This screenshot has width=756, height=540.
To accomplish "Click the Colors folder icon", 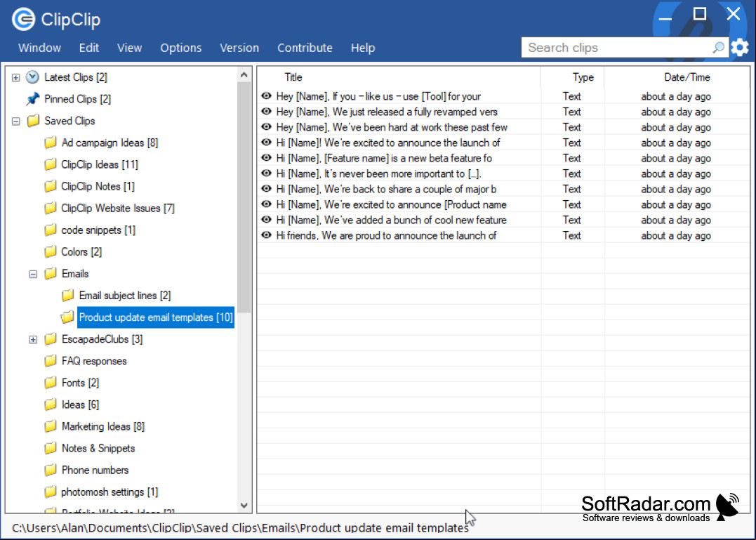I will 50,251.
